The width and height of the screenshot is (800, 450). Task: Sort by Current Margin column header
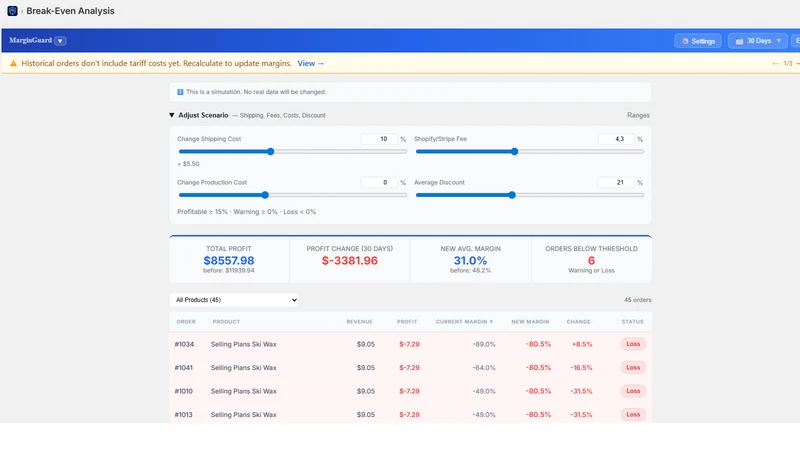[x=464, y=322]
